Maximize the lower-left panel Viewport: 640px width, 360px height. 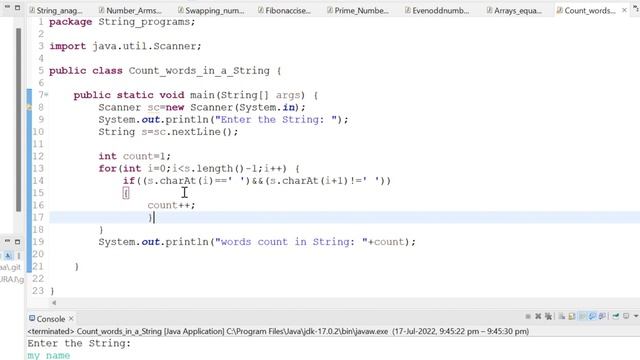pos(18,242)
